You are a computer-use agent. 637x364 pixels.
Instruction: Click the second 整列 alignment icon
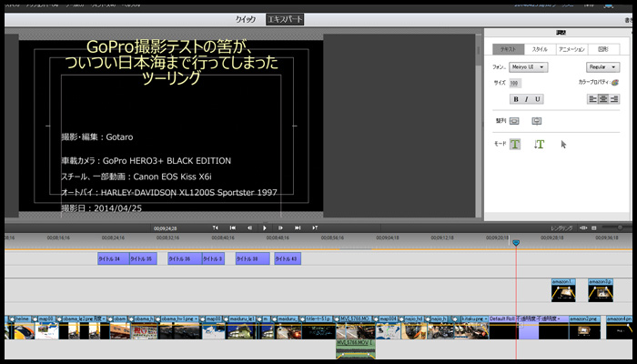tap(537, 121)
